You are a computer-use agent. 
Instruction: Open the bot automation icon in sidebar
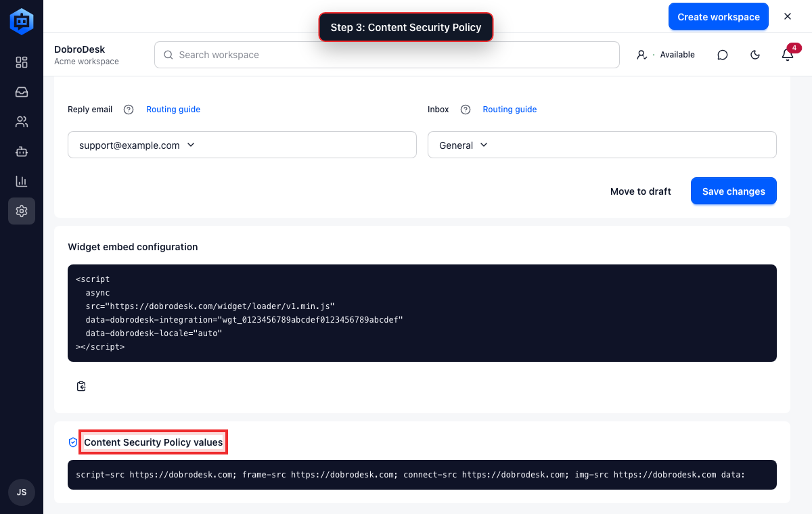point(22,151)
